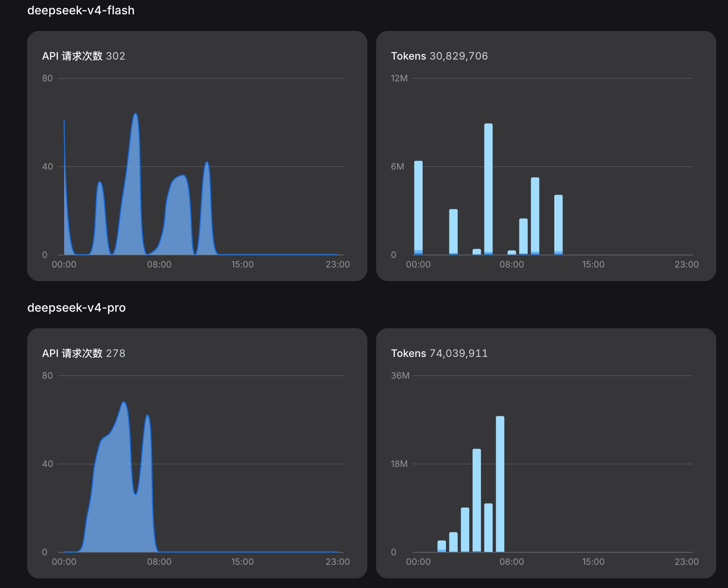Select the "Tokens 30,829,706" total

(x=439, y=56)
